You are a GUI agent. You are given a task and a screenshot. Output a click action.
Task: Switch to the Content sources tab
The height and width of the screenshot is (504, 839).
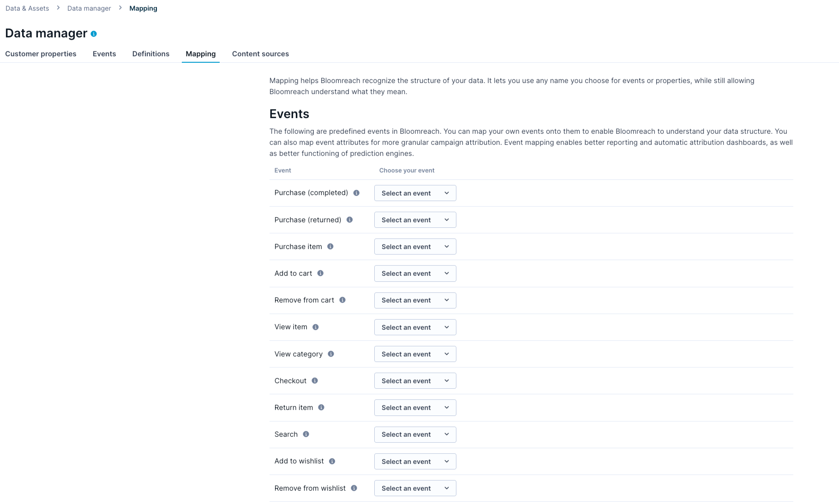point(260,53)
